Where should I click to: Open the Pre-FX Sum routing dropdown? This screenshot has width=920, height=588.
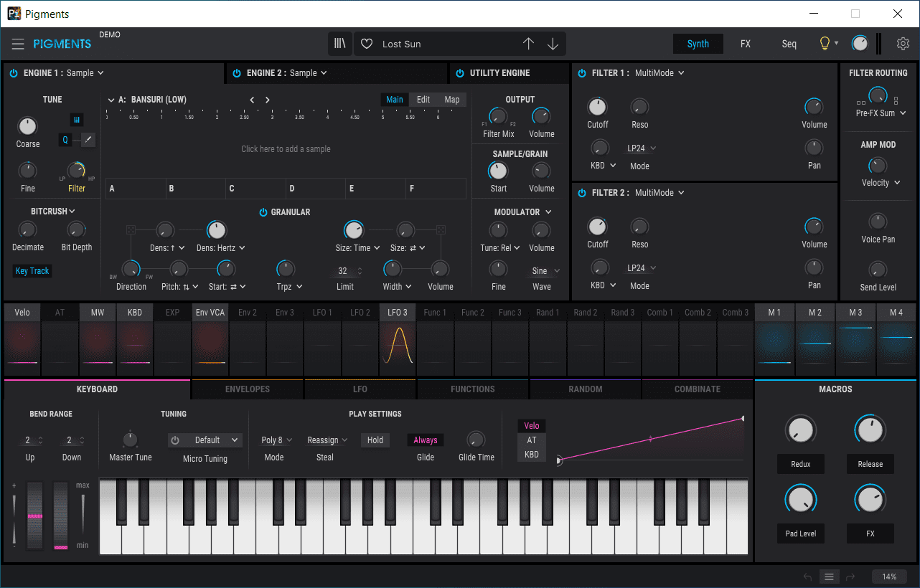(x=881, y=113)
